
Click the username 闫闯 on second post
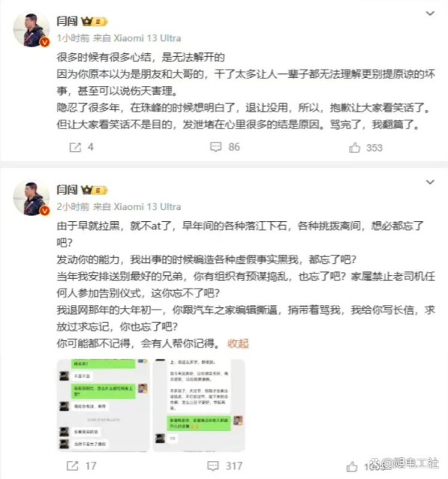(x=67, y=191)
